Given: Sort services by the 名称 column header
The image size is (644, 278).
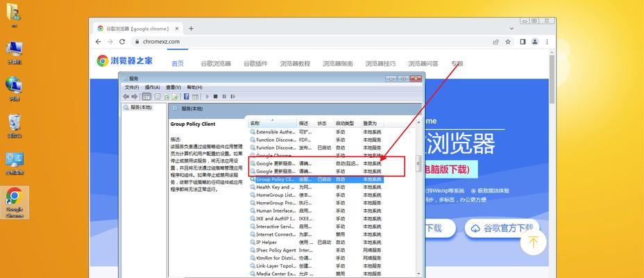Looking at the screenshot, I should [273, 124].
